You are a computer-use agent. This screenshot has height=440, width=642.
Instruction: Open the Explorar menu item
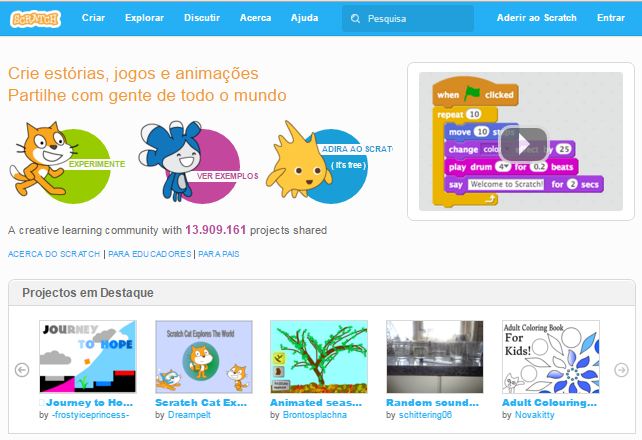tap(146, 18)
